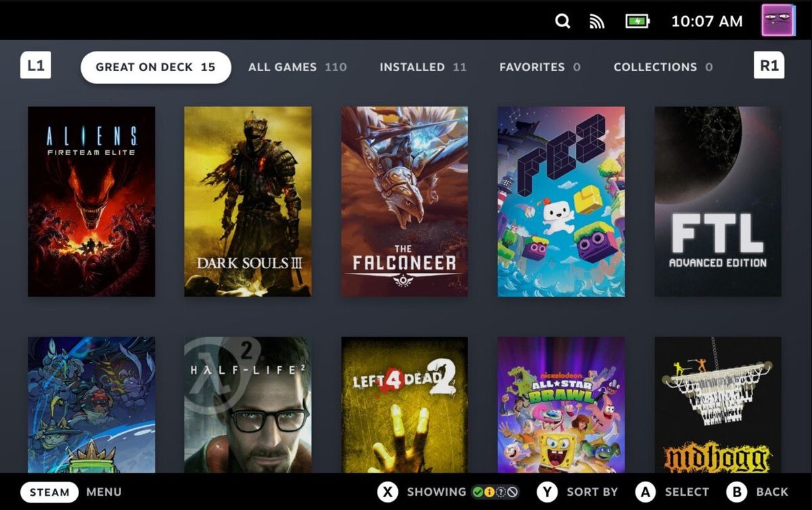812x510 pixels.
Task: Switch to the All Games tab
Action: point(297,67)
